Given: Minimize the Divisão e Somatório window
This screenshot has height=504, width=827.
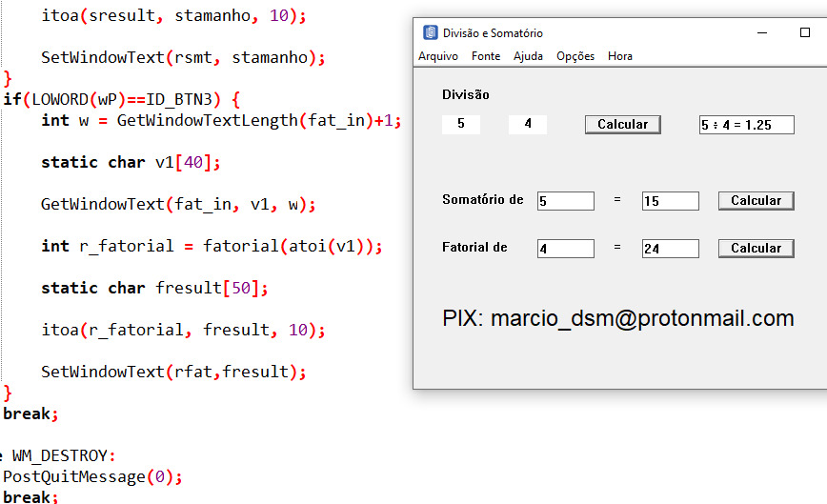Looking at the screenshot, I should [x=762, y=32].
